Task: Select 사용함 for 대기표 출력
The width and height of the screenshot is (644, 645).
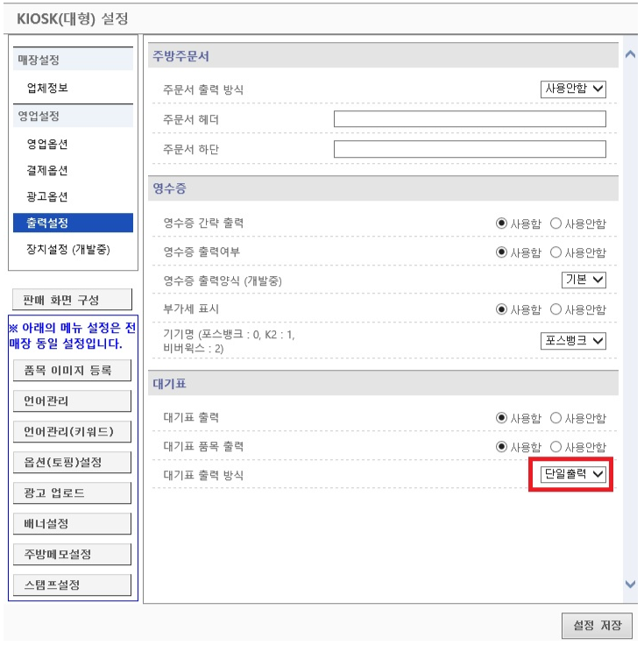Action: click(501, 418)
